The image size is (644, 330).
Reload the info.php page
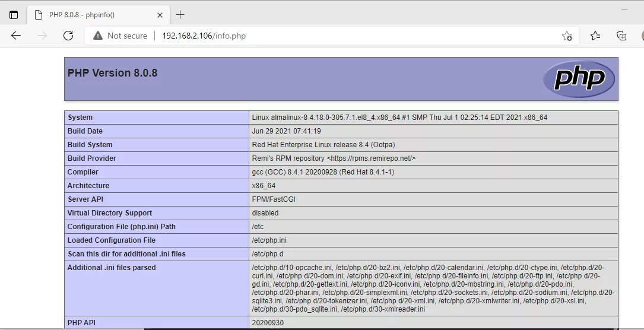68,36
